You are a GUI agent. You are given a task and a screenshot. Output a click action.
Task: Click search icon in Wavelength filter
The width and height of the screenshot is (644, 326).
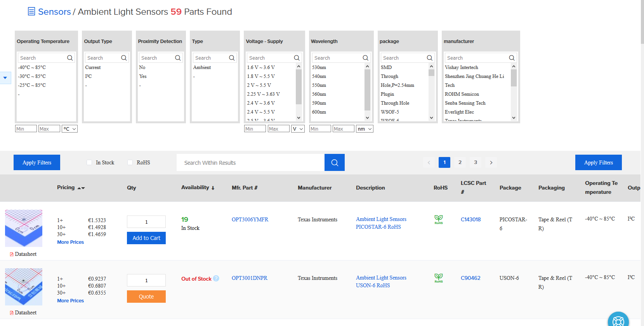point(365,58)
